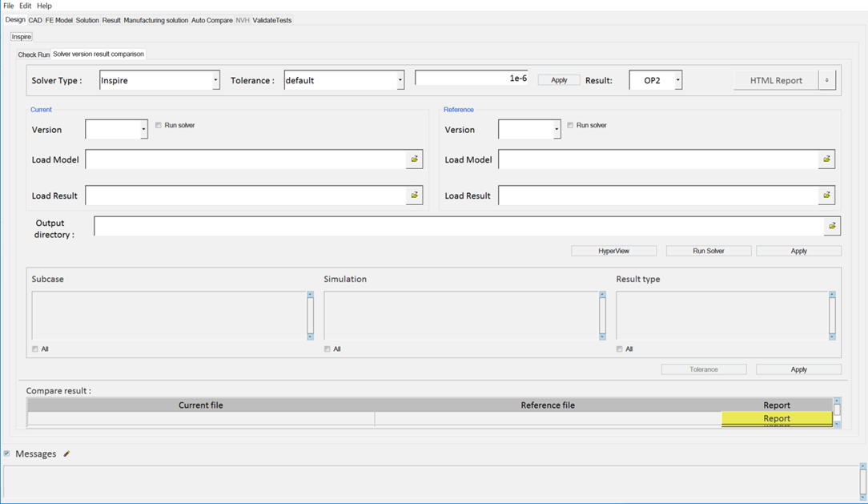Enable Run solver under Reference
Viewport: 868px width, 504px height.
(x=570, y=126)
